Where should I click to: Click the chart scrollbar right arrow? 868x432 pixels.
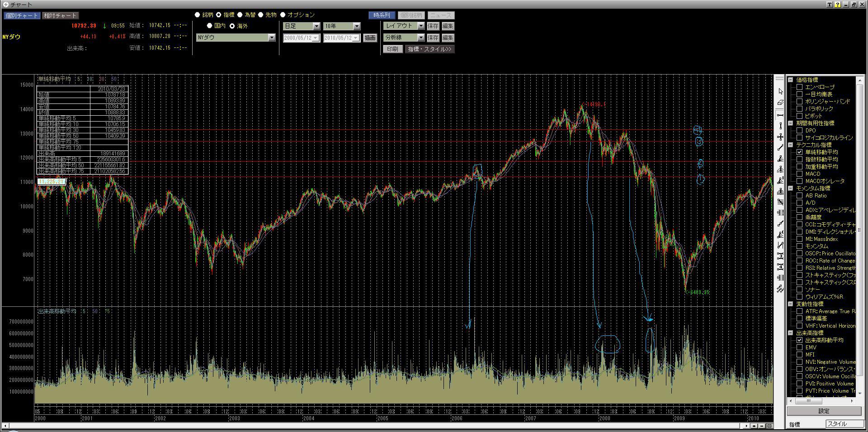click(747, 426)
